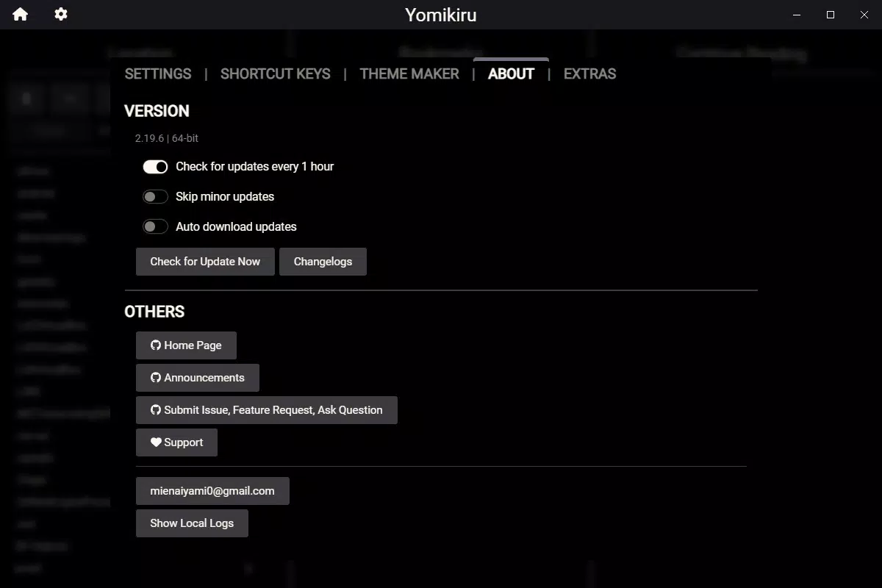Viewport: 882px width, 588px height.
Task: Click the mienaiyami0@gmail.com email button
Action: pyautogui.click(x=212, y=491)
